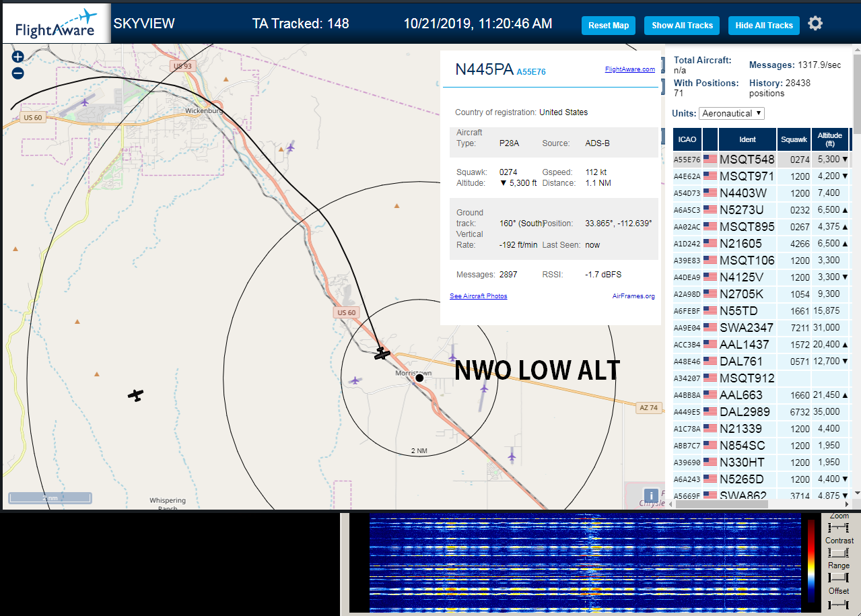Click US flag in DAL761 row

pos(710,362)
